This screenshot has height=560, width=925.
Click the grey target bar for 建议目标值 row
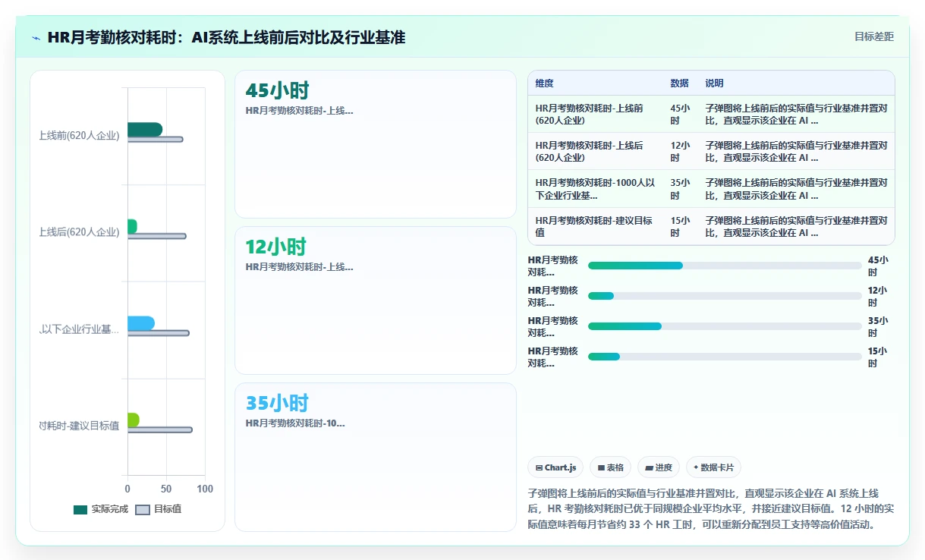click(x=160, y=429)
